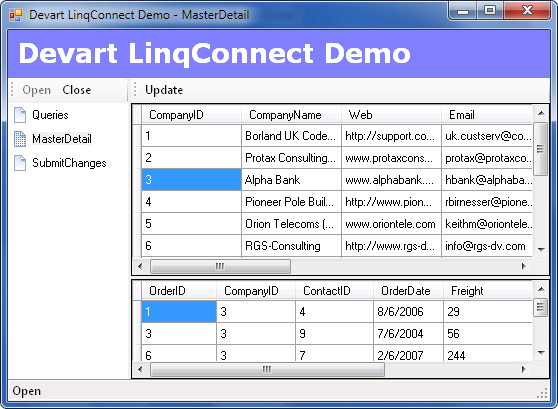Maximize the Devart LinqConnect Demo window
This screenshot has width=558, height=409.
[x=490, y=10]
